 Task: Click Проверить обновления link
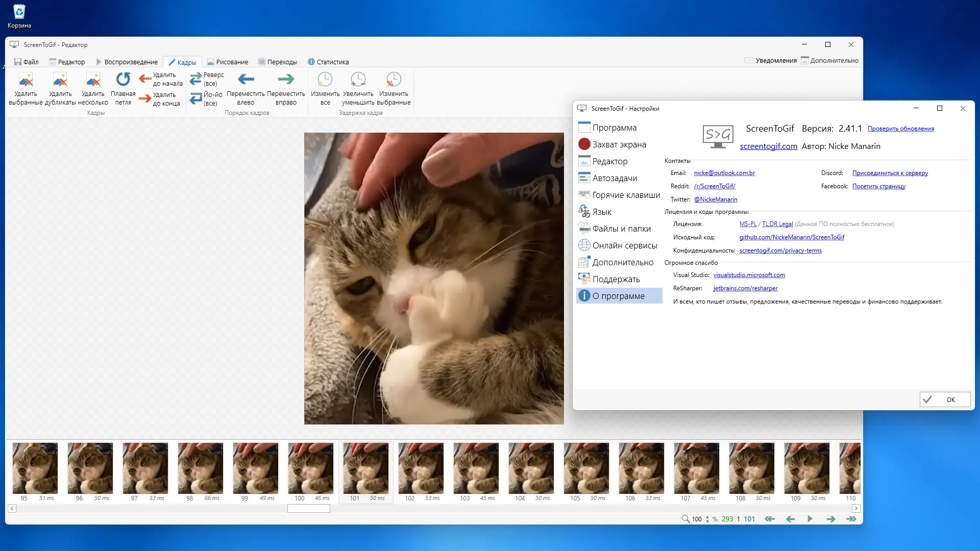pyautogui.click(x=900, y=129)
